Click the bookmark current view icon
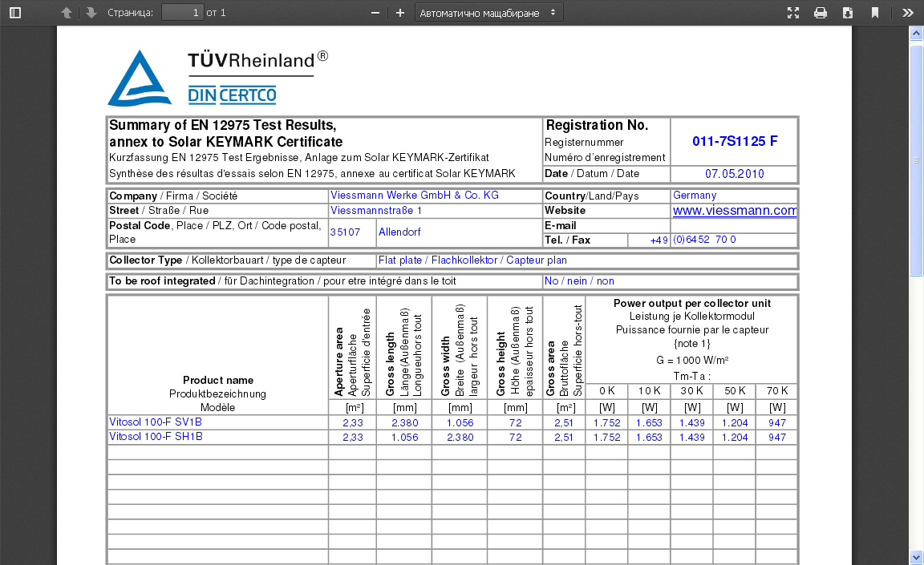 coord(875,13)
